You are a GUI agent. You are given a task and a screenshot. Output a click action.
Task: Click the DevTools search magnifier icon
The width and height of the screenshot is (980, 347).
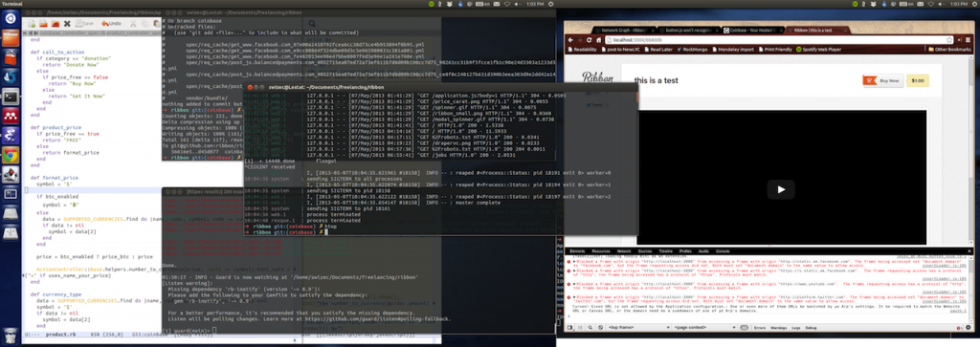(x=590, y=328)
